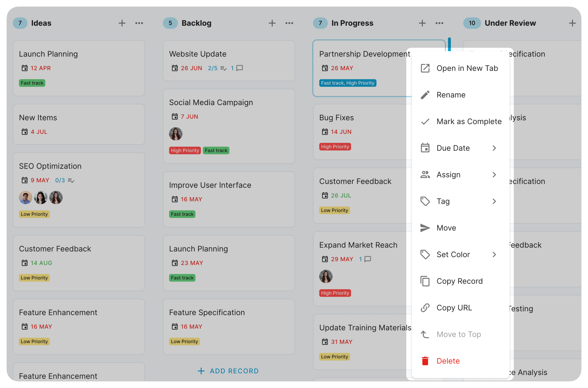The height and width of the screenshot is (388, 588).
Task: Choose Copy URL option
Action: pyautogui.click(x=460, y=308)
